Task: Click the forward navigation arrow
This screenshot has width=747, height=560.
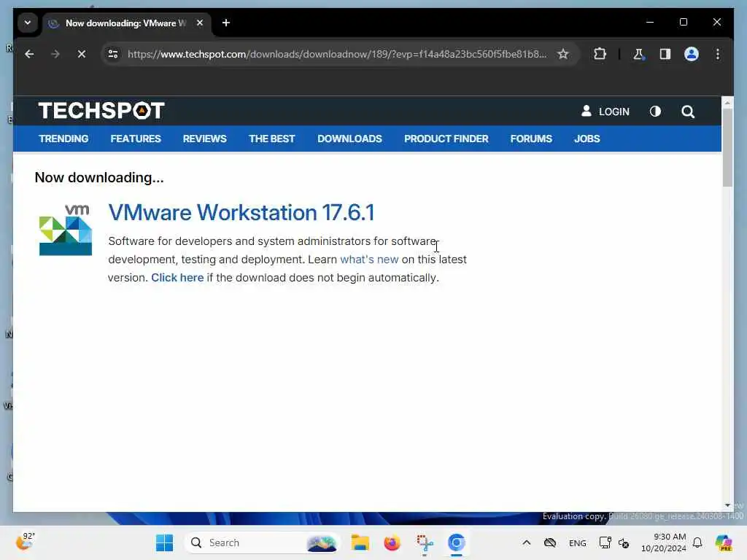Action: click(55, 54)
